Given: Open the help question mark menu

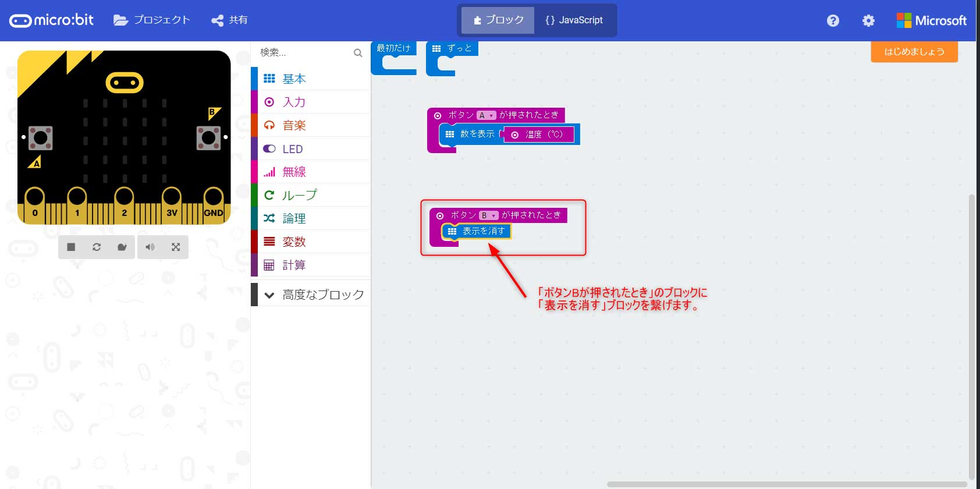Looking at the screenshot, I should 833,20.
